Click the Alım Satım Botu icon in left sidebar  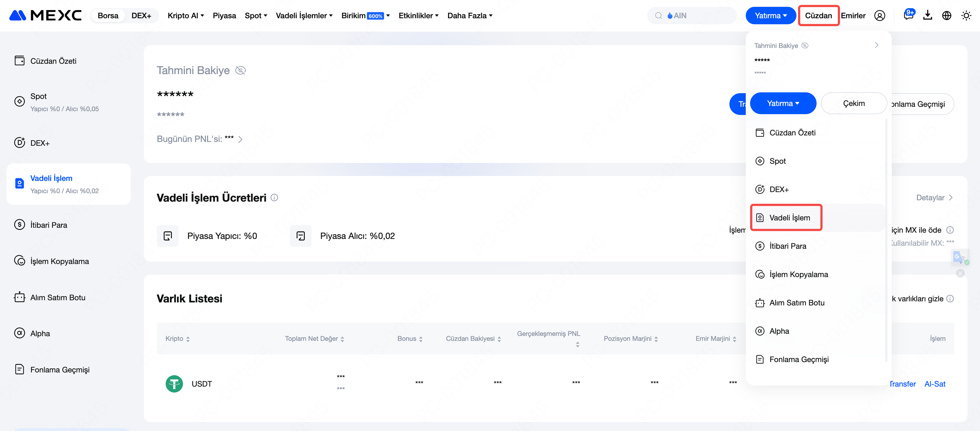click(x=19, y=297)
